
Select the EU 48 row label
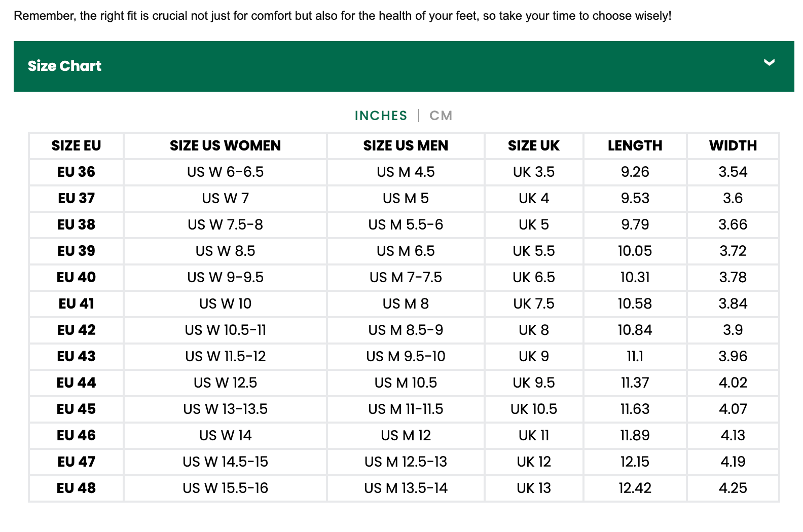[x=76, y=488]
